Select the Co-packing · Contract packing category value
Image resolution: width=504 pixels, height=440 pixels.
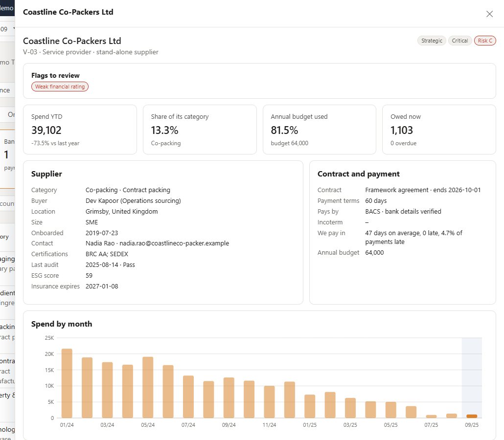(x=128, y=190)
